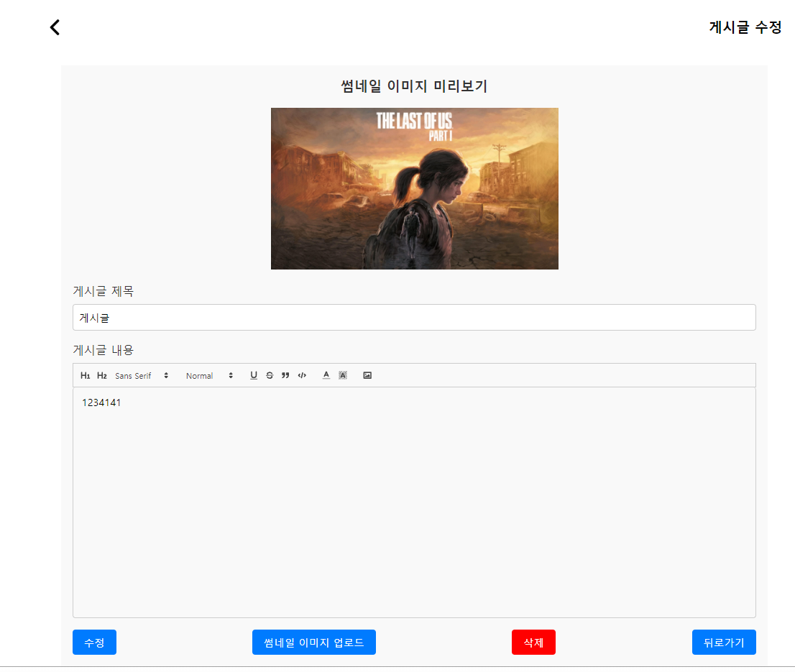Insert a blockquote
795x672 pixels.
click(x=285, y=375)
